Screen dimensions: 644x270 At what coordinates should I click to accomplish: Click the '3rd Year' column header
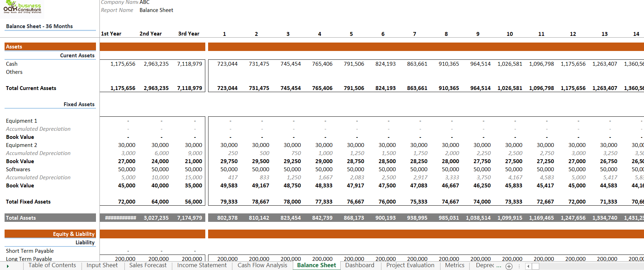[189, 34]
